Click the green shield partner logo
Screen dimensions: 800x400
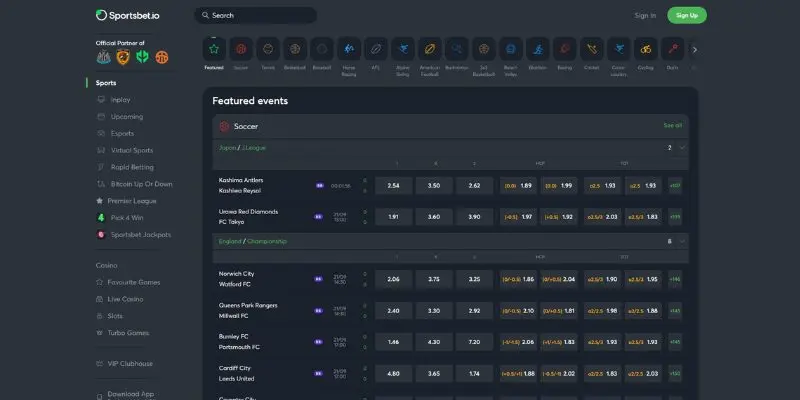click(x=142, y=57)
